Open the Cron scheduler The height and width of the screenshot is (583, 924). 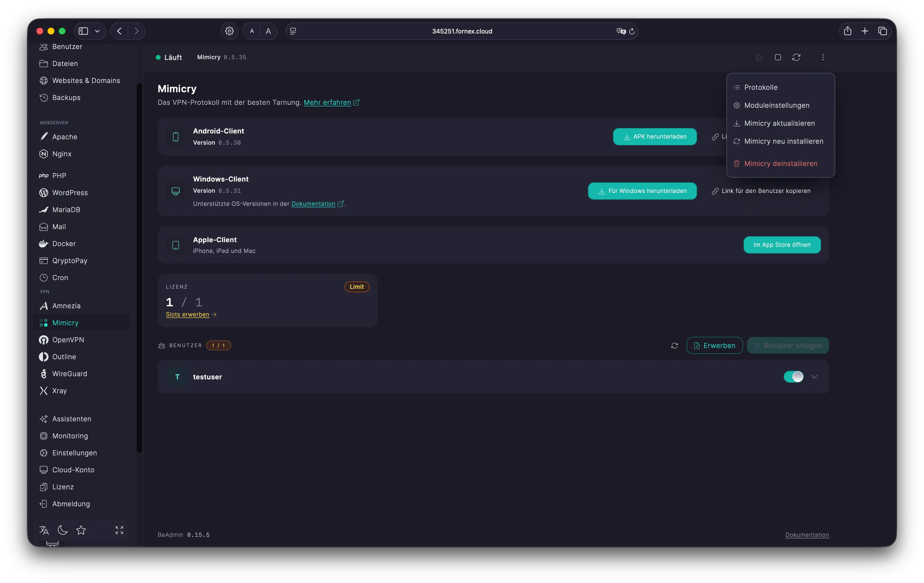53,277
